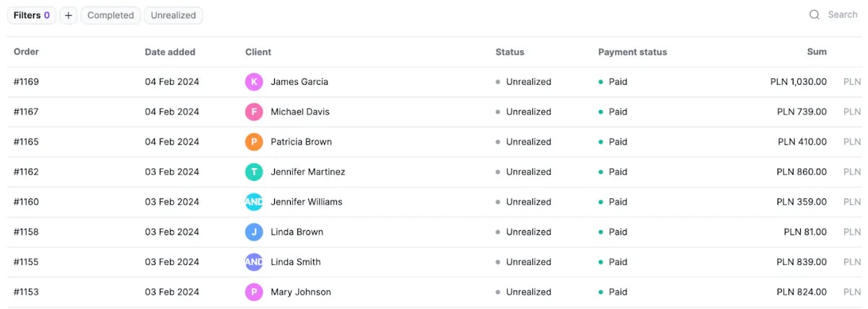Open the Filters button
Screen dimensions: 868x309
(32, 15)
